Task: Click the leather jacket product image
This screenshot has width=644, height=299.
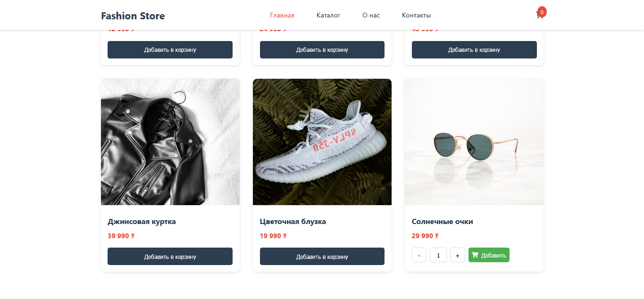Action: (x=170, y=142)
